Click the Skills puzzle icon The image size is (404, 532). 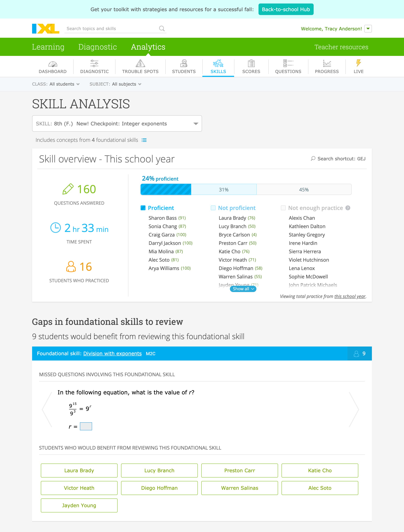click(218, 64)
